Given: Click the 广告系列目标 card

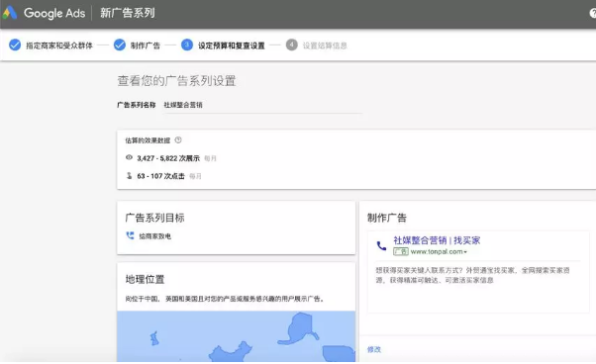Looking at the screenshot, I should pyautogui.click(x=236, y=227).
